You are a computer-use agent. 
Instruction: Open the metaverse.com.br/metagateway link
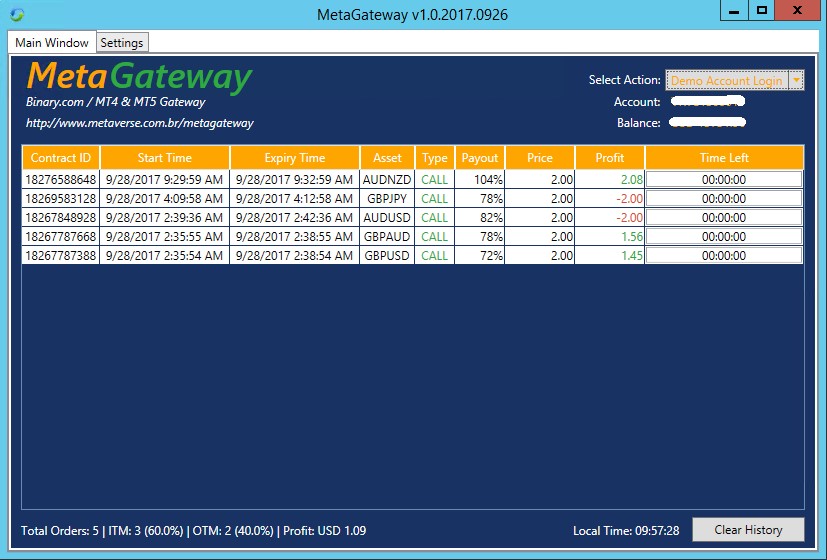(140, 123)
